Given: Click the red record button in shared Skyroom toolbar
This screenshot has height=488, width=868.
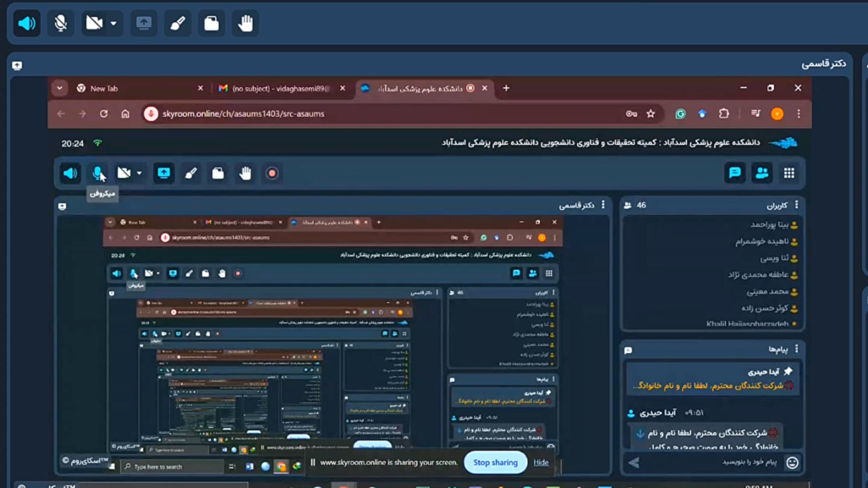Looking at the screenshot, I should pyautogui.click(x=272, y=173).
